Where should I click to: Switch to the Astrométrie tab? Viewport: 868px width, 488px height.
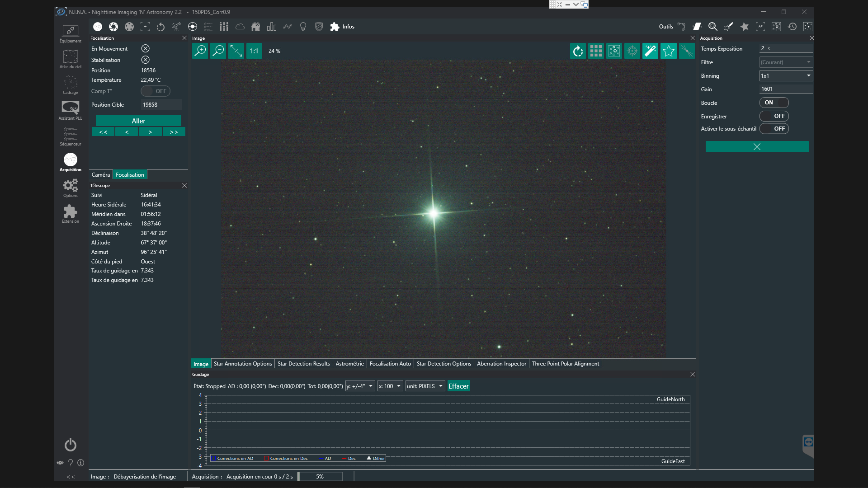point(350,364)
